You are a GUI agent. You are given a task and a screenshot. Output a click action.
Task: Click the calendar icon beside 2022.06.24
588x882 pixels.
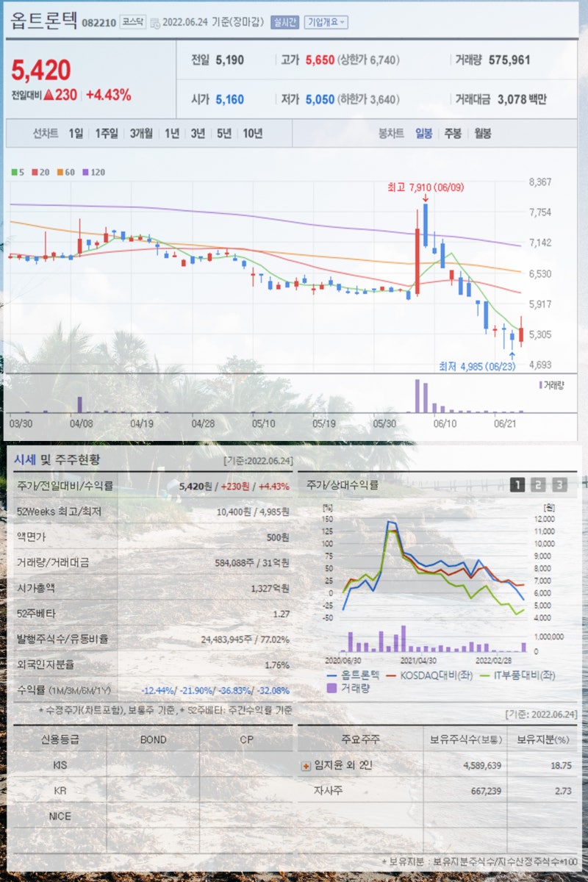(154, 23)
